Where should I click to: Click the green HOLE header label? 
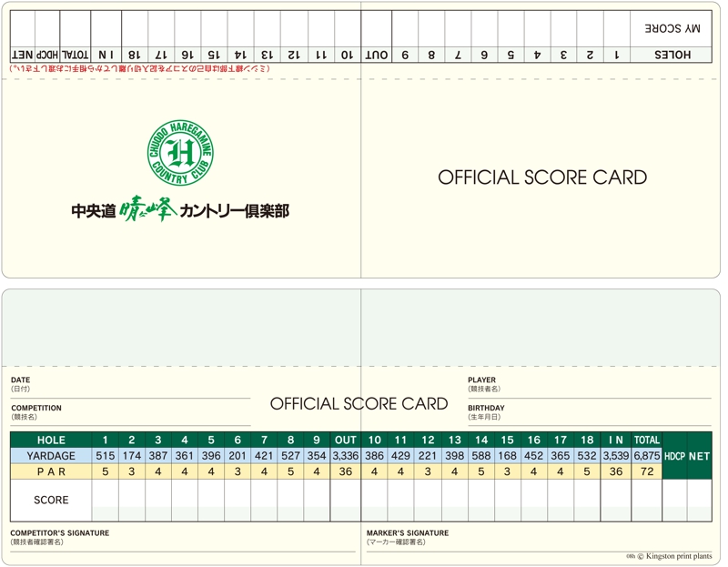click(51, 440)
